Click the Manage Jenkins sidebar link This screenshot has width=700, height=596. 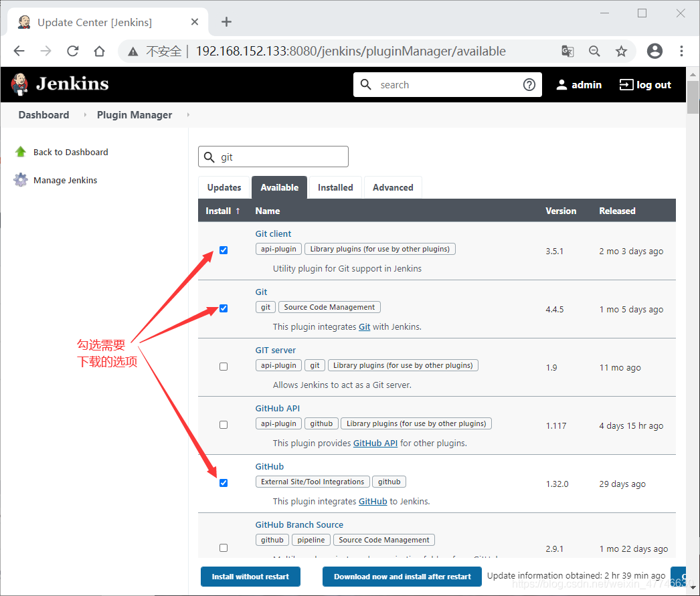coord(65,180)
